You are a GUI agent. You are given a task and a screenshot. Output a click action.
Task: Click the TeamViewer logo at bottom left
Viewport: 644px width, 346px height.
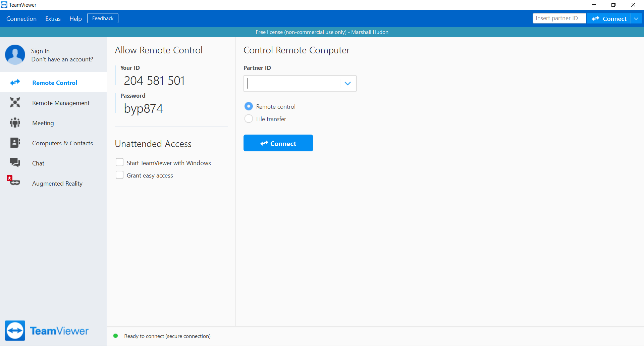tap(47, 331)
